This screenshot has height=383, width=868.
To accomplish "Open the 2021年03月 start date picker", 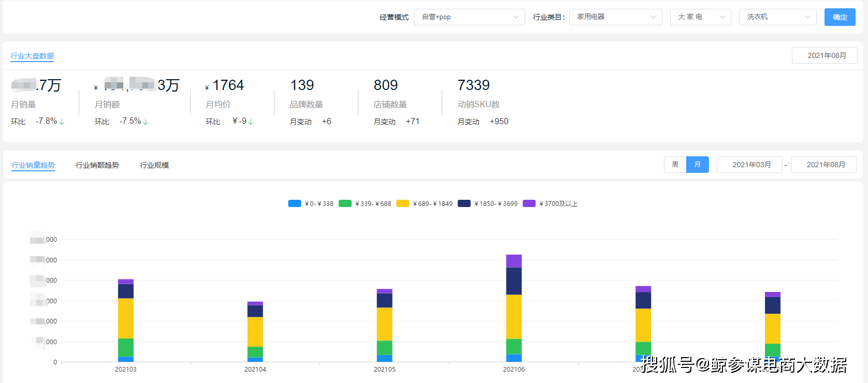I will click(749, 165).
